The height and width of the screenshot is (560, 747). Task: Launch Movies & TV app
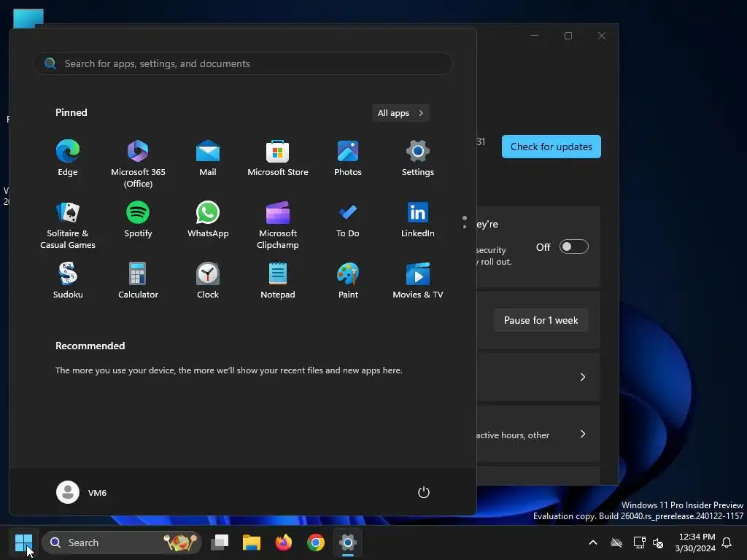tap(418, 281)
